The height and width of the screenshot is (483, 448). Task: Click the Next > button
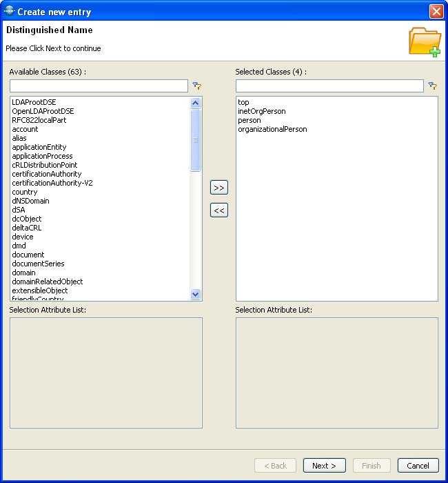pos(324,466)
